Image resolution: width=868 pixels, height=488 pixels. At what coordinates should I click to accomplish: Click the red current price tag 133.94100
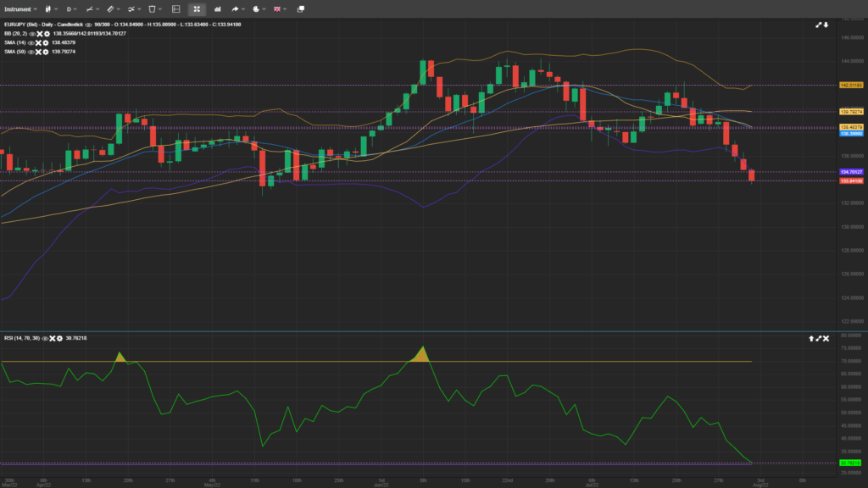pos(850,180)
